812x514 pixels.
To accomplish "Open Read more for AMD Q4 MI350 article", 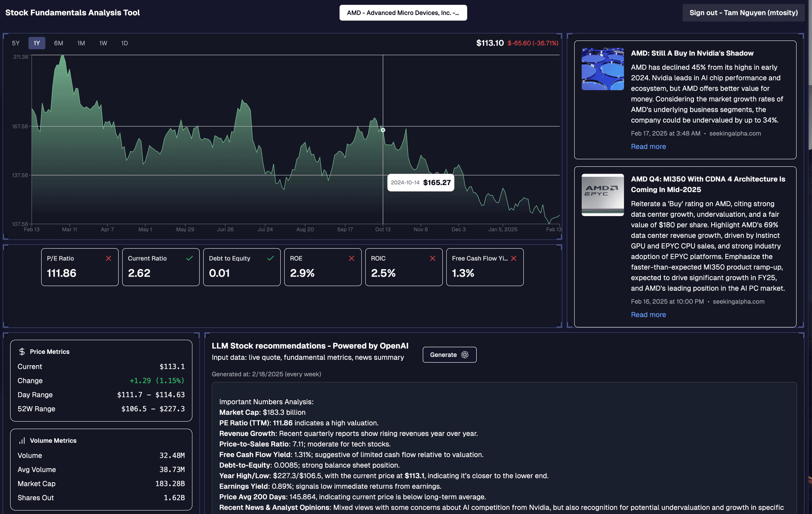I will (x=648, y=315).
